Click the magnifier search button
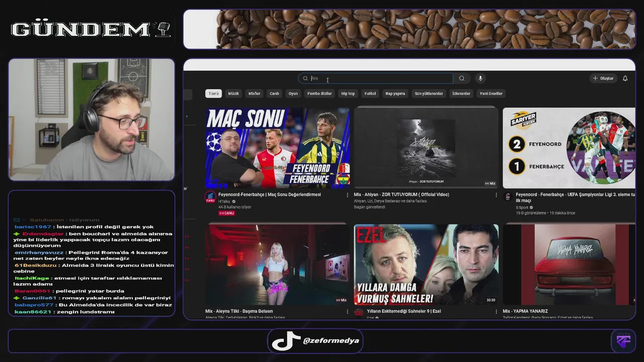 462,78
